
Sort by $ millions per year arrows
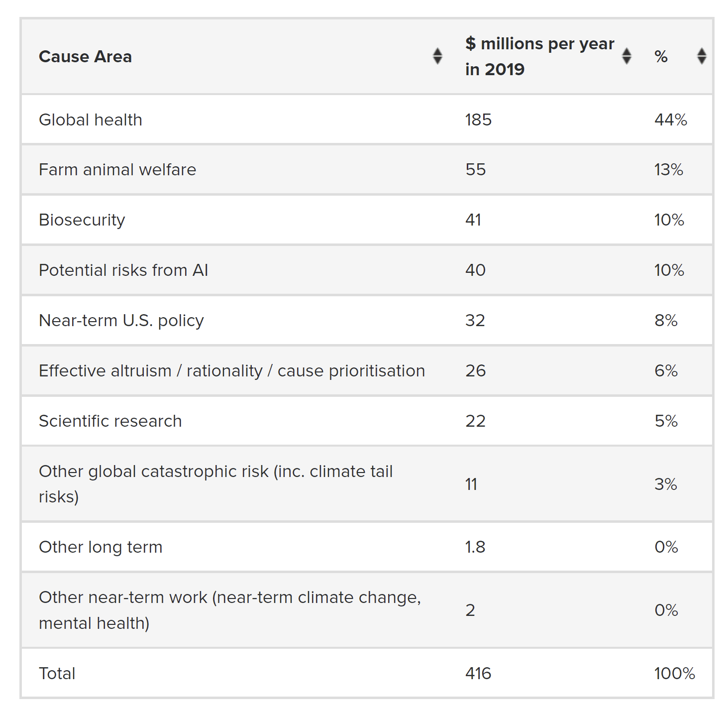pyautogui.click(x=626, y=56)
